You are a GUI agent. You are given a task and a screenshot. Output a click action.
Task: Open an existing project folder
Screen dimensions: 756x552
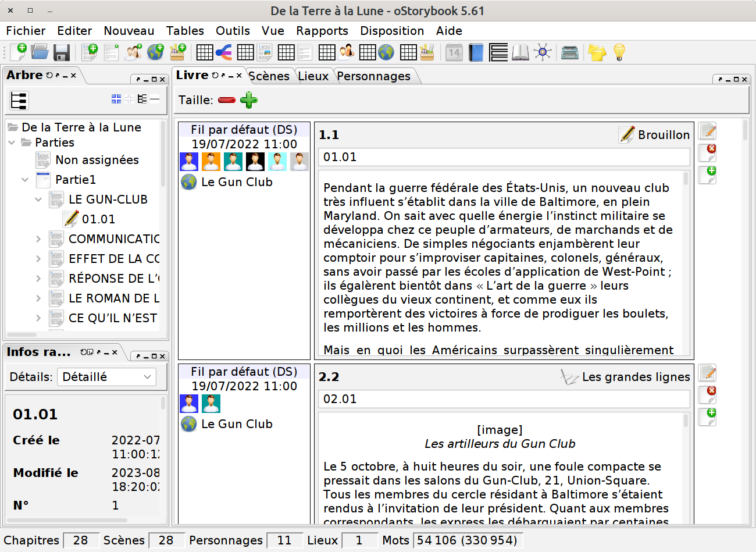(40, 52)
